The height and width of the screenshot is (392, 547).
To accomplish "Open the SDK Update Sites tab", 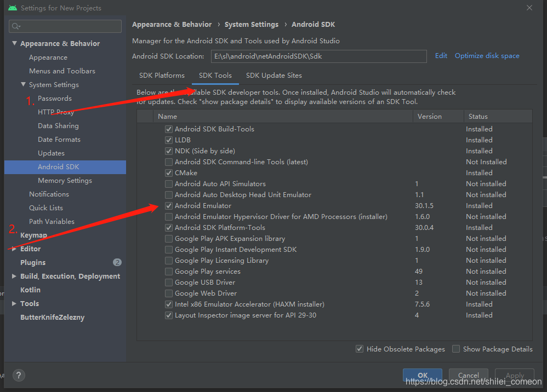I will point(274,76).
